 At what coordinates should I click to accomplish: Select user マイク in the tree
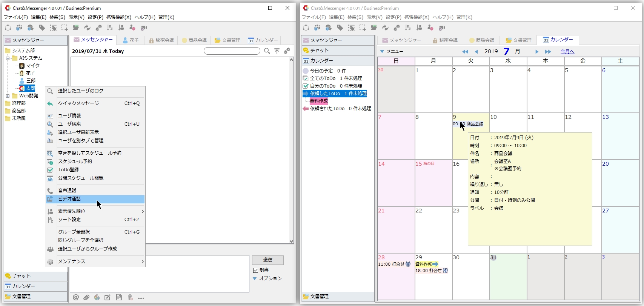point(29,66)
